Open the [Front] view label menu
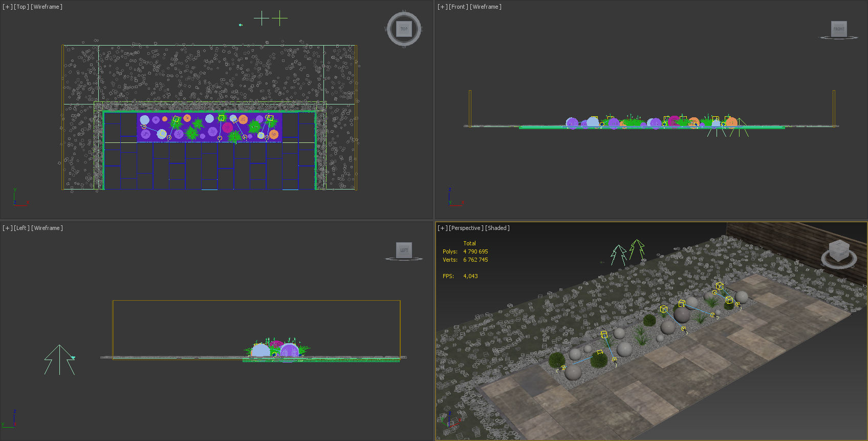 (x=459, y=7)
